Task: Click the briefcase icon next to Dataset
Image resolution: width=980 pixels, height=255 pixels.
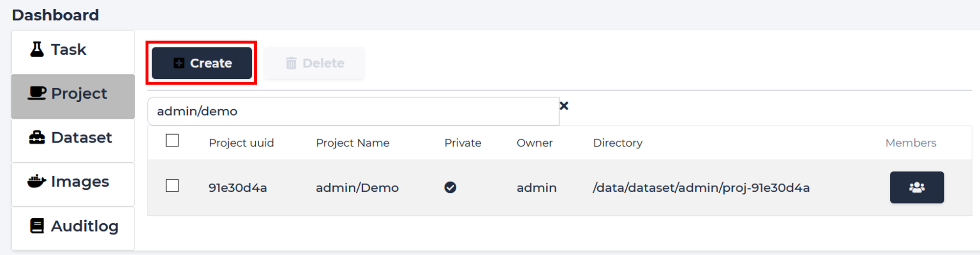Action: [37, 138]
